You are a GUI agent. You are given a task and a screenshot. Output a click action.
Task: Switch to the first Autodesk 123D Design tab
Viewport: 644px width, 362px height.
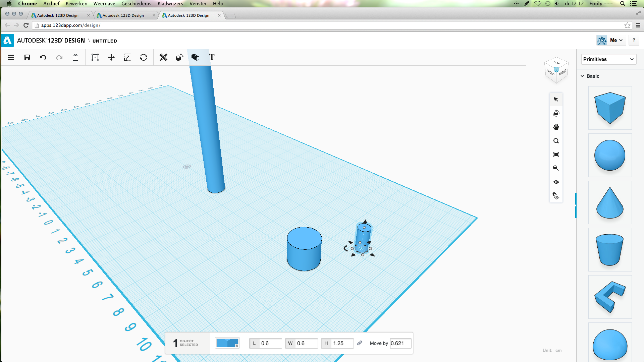pos(60,15)
